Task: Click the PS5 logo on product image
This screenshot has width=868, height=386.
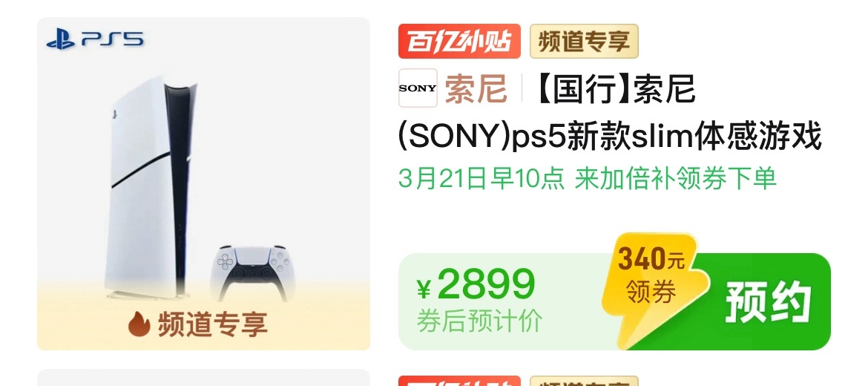Action: click(95, 39)
